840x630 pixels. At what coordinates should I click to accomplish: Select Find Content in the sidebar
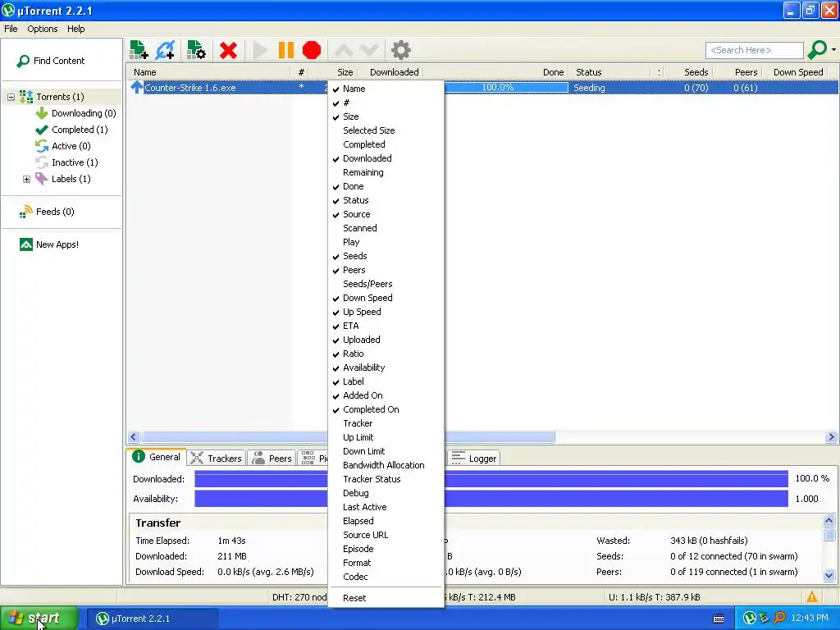pyautogui.click(x=59, y=61)
